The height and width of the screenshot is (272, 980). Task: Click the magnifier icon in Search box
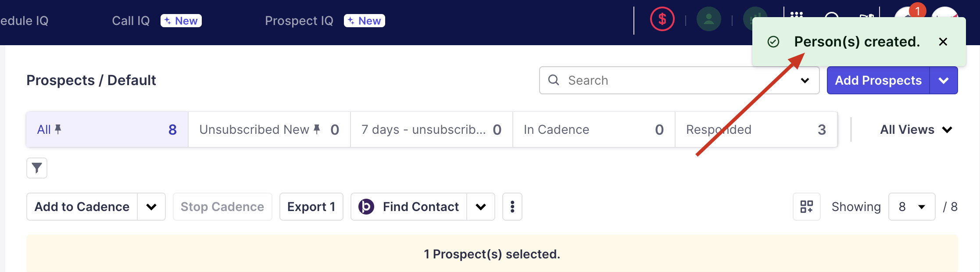[554, 80]
